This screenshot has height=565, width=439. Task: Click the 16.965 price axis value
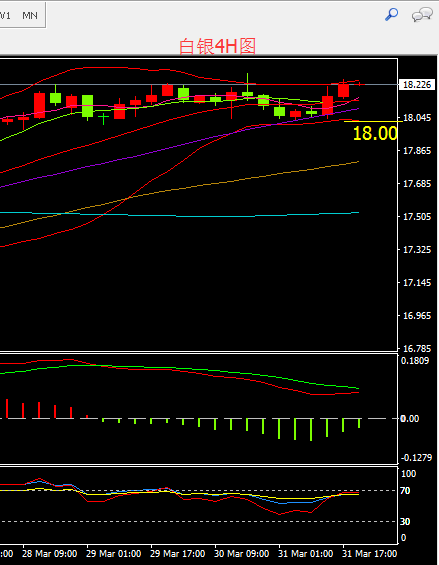coord(417,316)
